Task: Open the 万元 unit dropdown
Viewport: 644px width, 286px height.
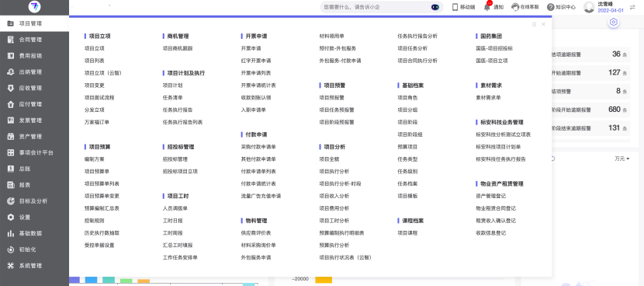Action: pyautogui.click(x=621, y=159)
